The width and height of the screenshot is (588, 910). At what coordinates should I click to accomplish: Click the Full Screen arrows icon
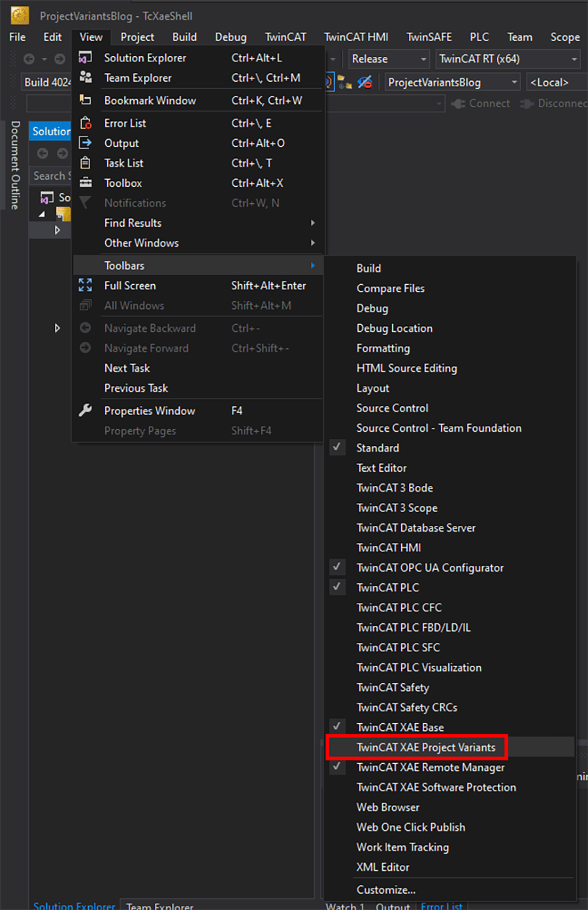pos(86,285)
